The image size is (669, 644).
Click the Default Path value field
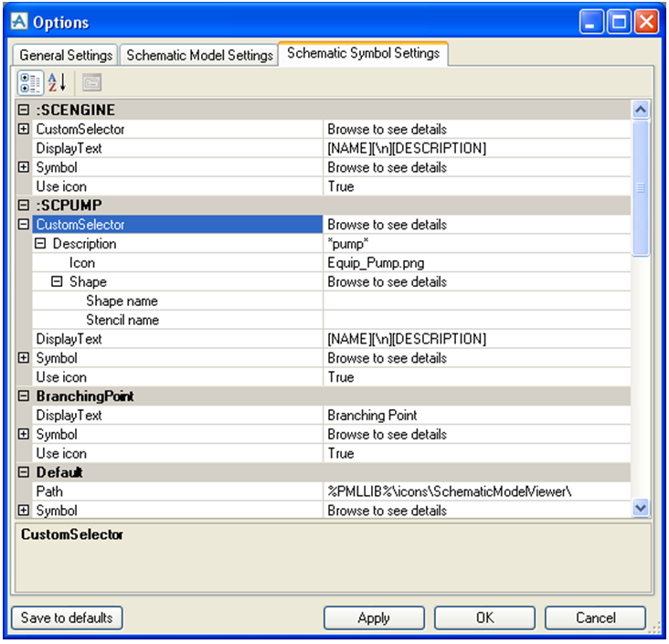pyautogui.click(x=475, y=491)
